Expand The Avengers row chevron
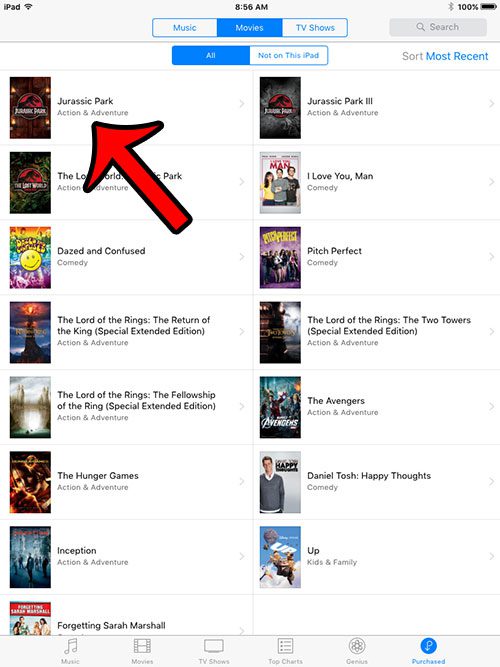The image size is (500, 667). (x=491, y=406)
